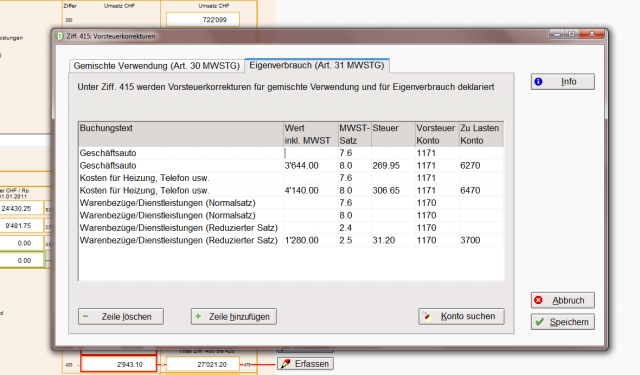Click Umsatz field 722'099 in background form

(x=203, y=20)
